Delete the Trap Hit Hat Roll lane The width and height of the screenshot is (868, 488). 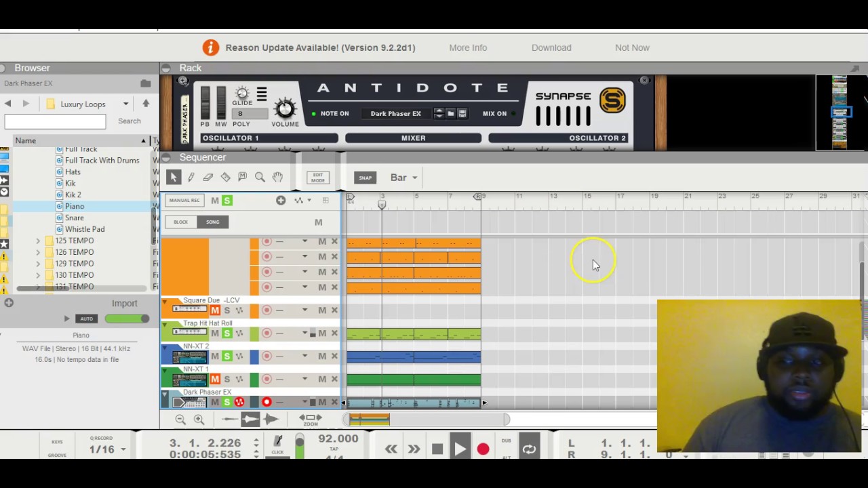pos(334,333)
